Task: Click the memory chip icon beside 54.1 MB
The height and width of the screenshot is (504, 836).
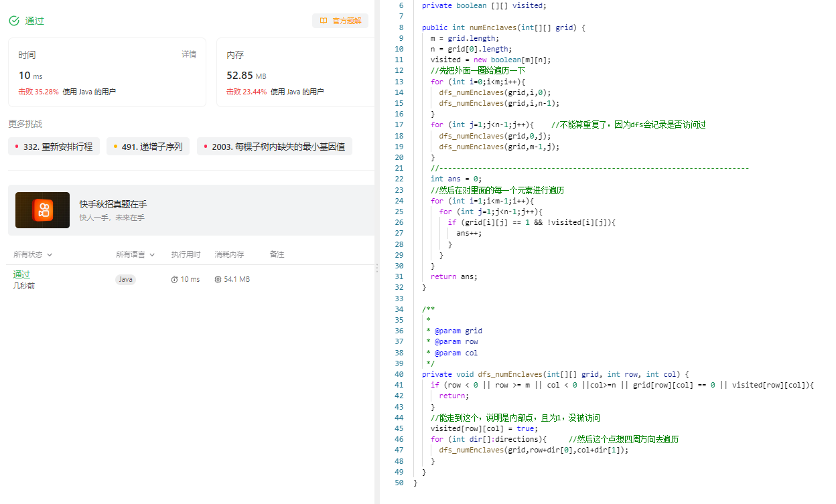Action: tap(218, 279)
